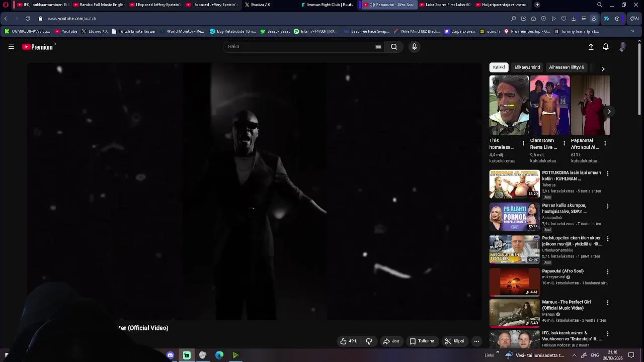The height and width of the screenshot is (362, 644).
Task: Open the 'This homeless' short thumbnail
Action: [509, 106]
